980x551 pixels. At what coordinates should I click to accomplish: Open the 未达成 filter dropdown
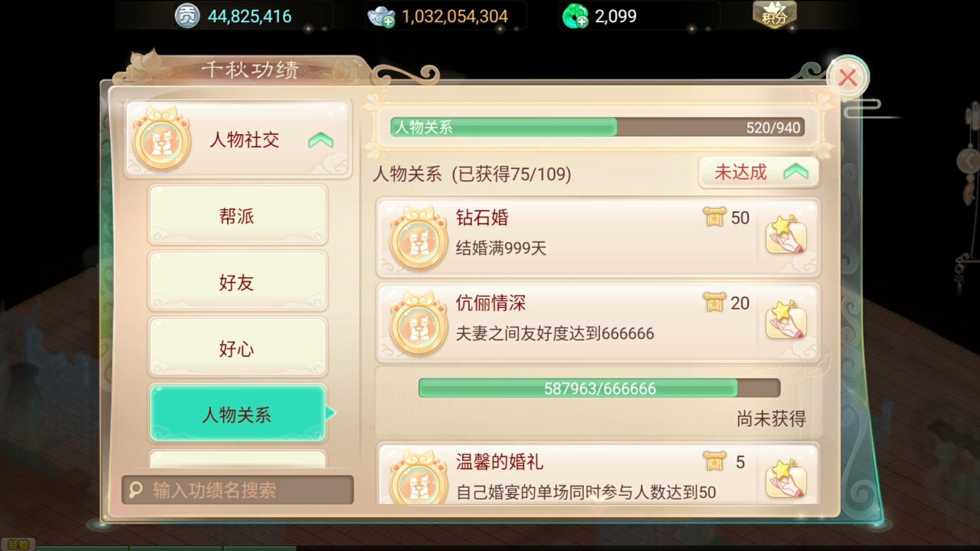pyautogui.click(x=759, y=172)
